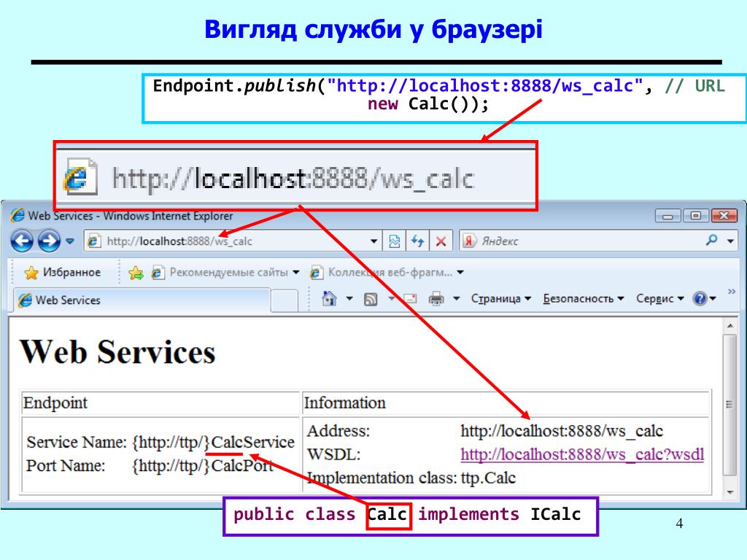Go forward with the Forward arrow button
The width and height of the screenshot is (747, 560).
point(49,241)
